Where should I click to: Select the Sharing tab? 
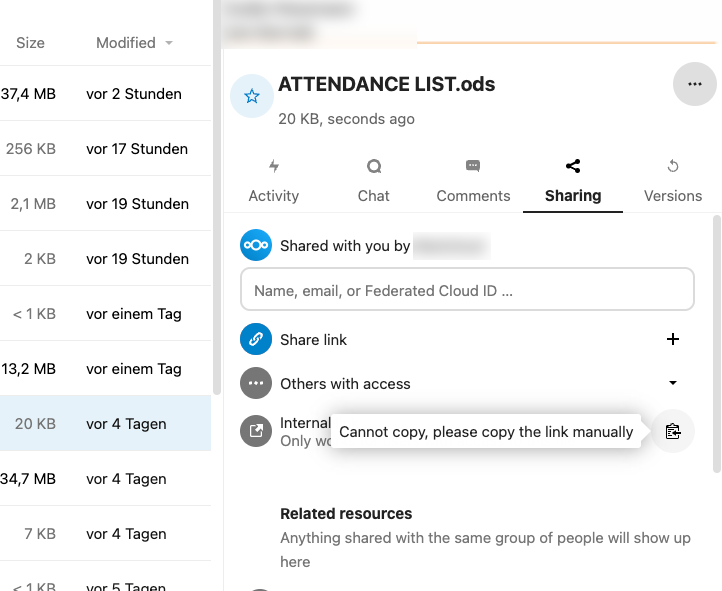(x=573, y=181)
